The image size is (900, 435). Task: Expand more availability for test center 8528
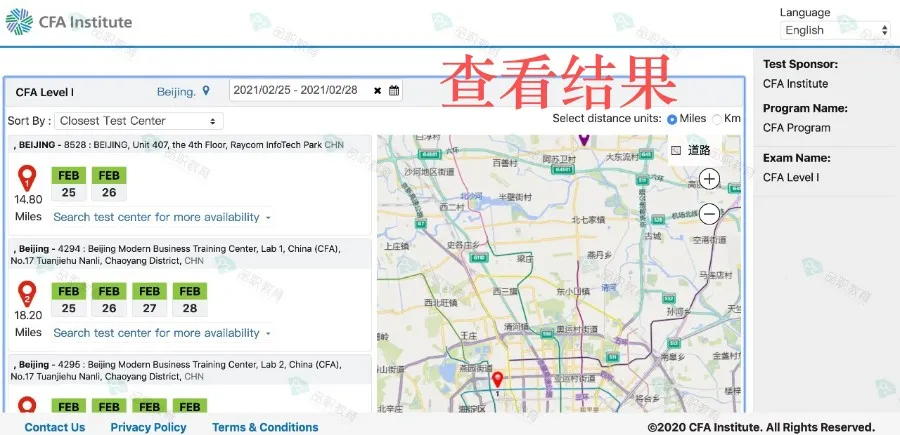(162, 218)
